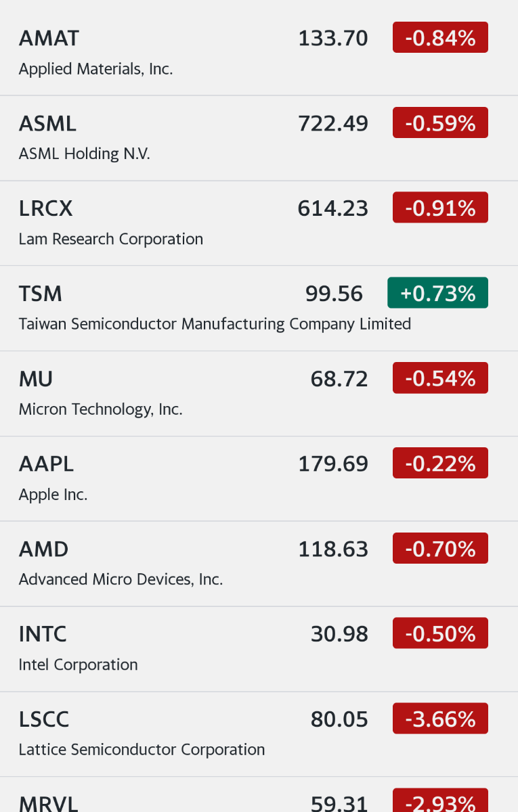
Task: Select the MU ticker symbol
Action: click(x=36, y=379)
